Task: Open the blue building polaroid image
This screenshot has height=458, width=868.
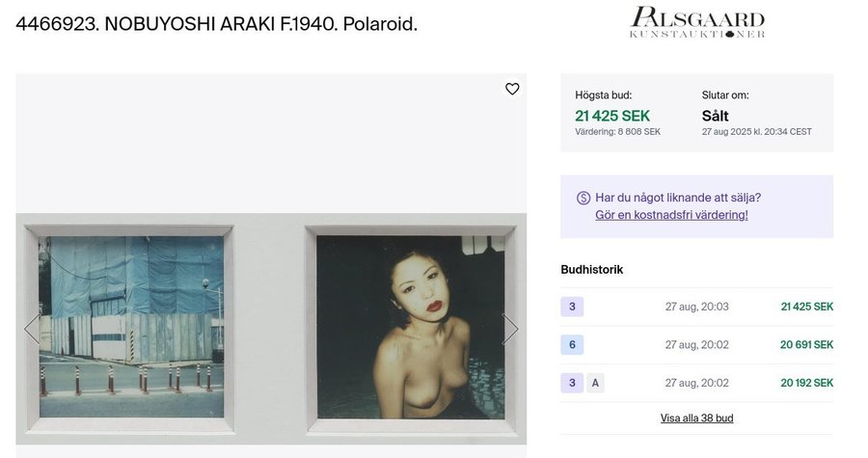Action: pos(131,326)
